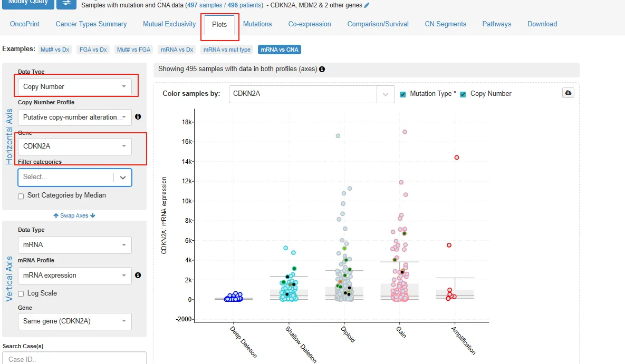This screenshot has width=625, height=364.
Task: Open horizontal axis Data Type dropdown
Action: coord(74,86)
